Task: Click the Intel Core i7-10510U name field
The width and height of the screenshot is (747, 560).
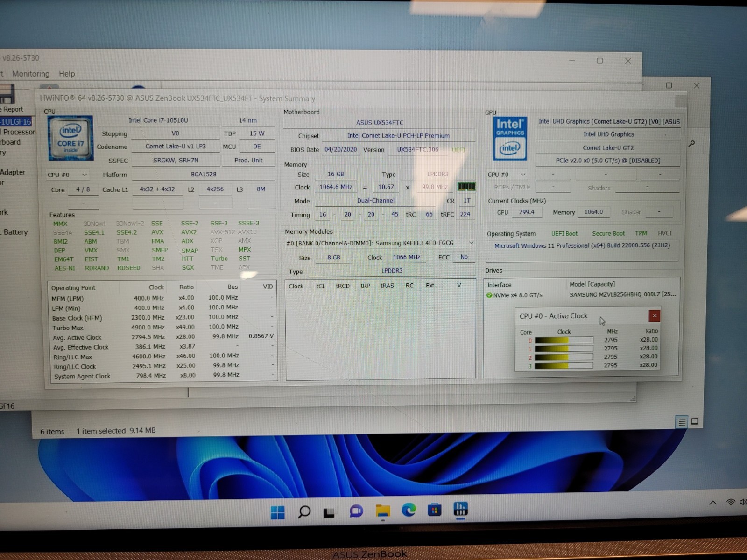Action: pyautogui.click(x=158, y=120)
